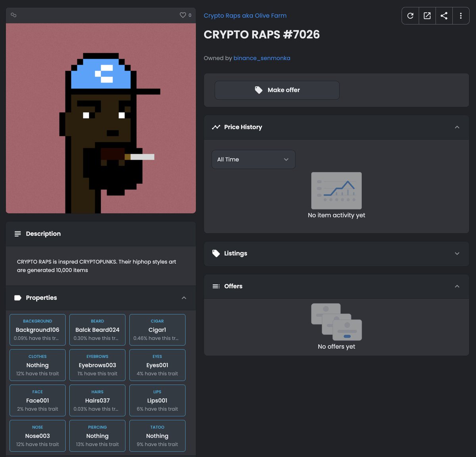Select the Nose003 property card
Image resolution: width=476 pixels, height=457 pixels.
[x=38, y=436]
